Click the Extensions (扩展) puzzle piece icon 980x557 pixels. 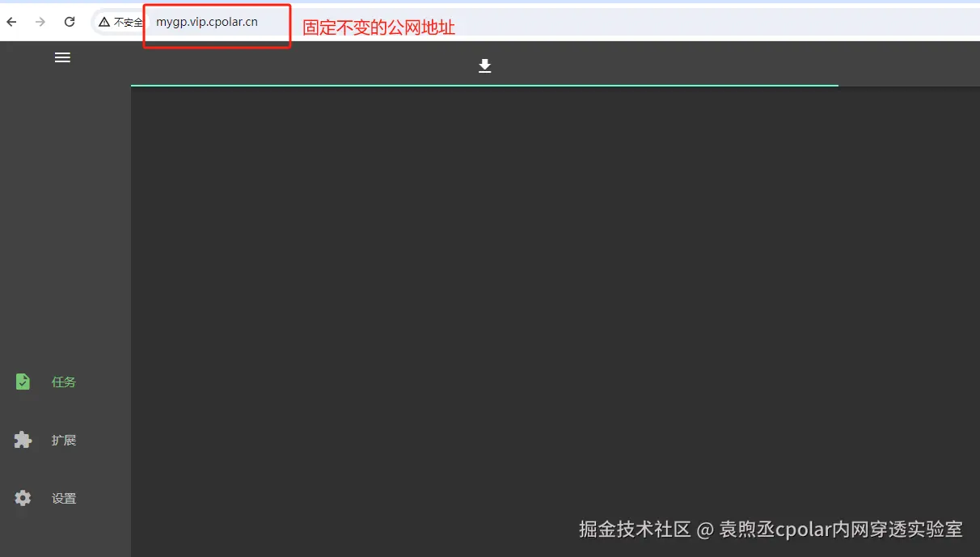[x=22, y=440]
